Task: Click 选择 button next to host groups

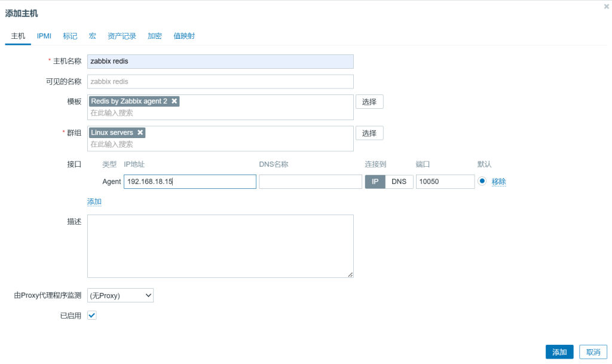Action: (369, 133)
